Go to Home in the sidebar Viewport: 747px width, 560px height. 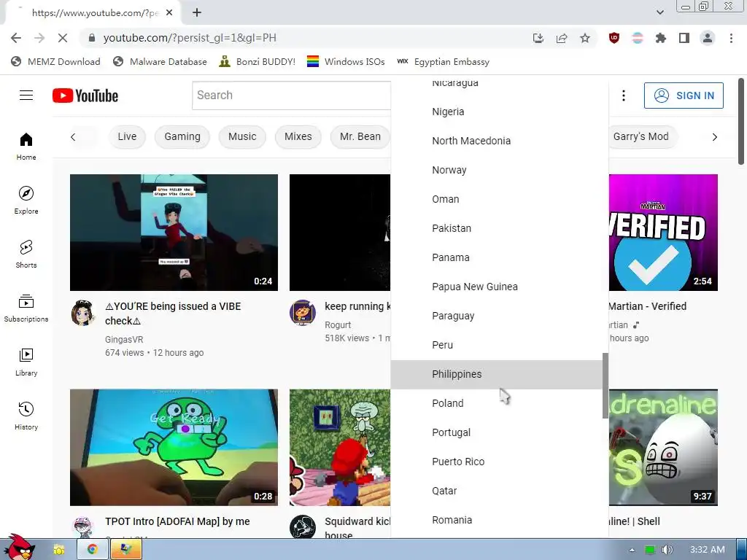click(26, 146)
